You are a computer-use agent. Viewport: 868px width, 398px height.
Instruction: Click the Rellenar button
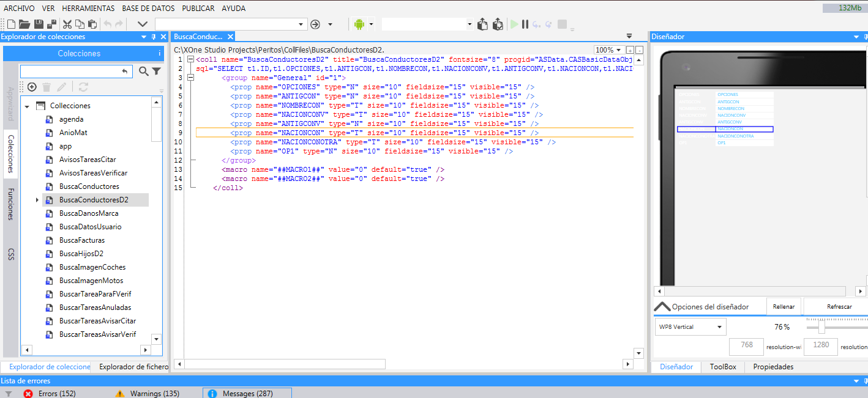784,306
